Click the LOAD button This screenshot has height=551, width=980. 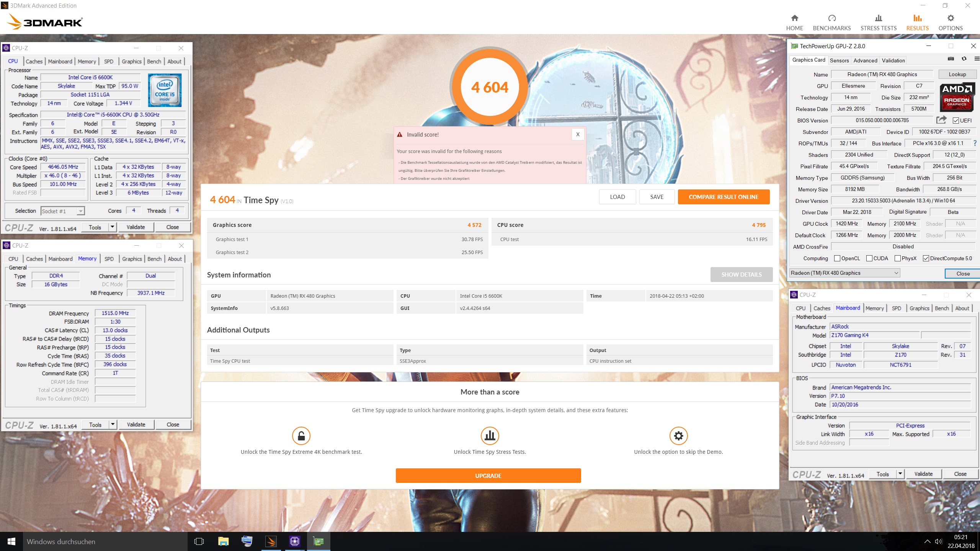[x=617, y=197]
